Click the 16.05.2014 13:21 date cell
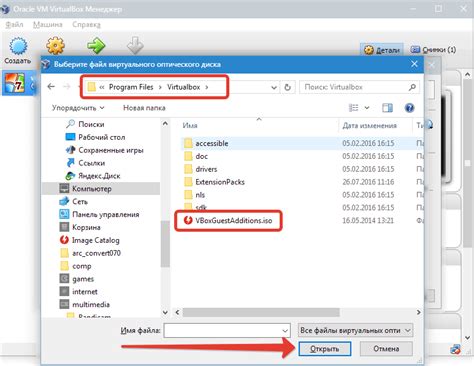Viewport: 474px width, 366px height. 368,221
